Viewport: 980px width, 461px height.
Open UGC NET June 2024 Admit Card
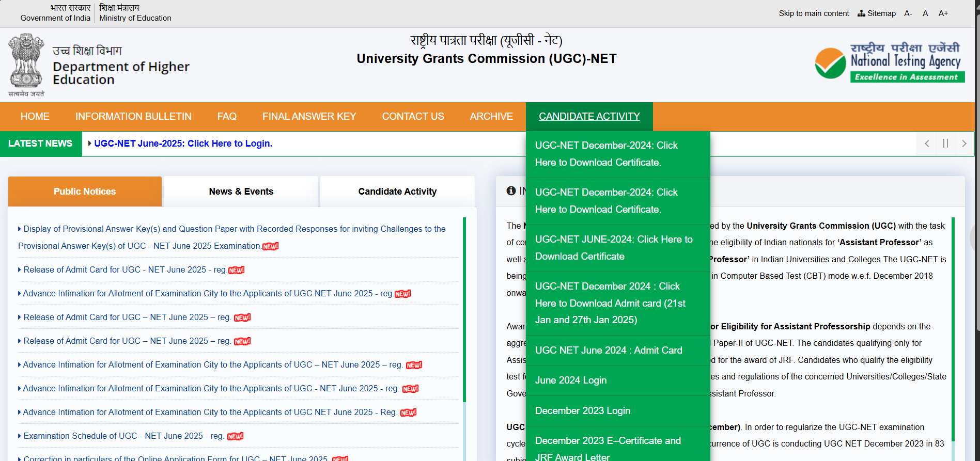coord(618,351)
